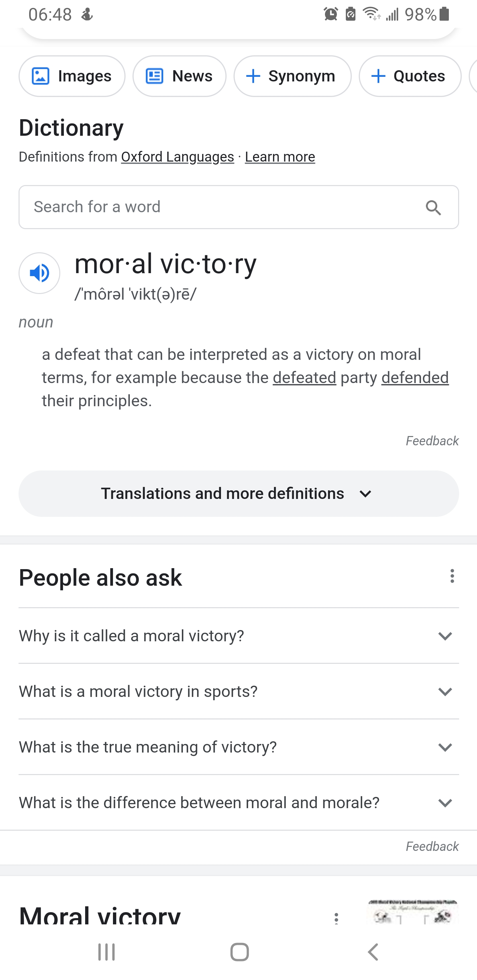The image size is (477, 980).
Task: Expand Translations and more definitions
Action: (239, 493)
